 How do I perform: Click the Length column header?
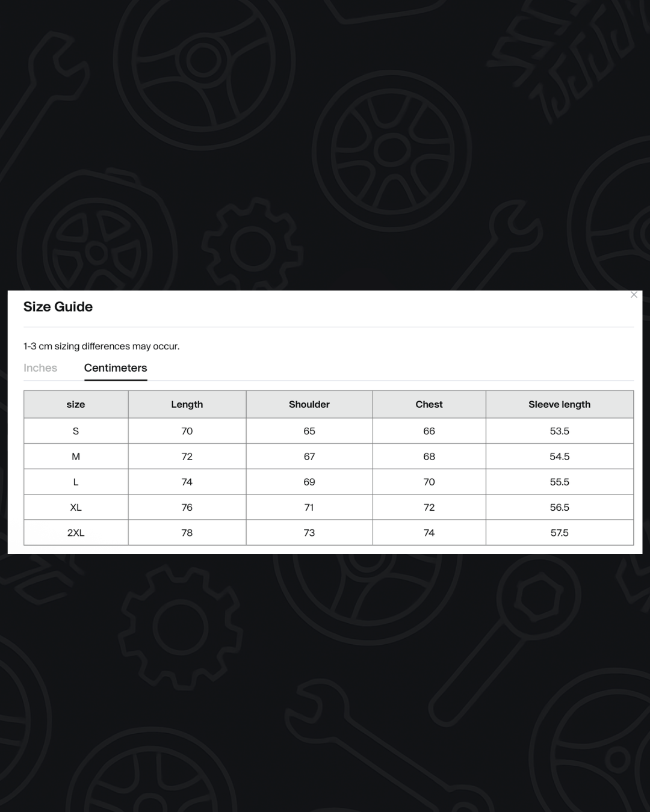click(187, 404)
